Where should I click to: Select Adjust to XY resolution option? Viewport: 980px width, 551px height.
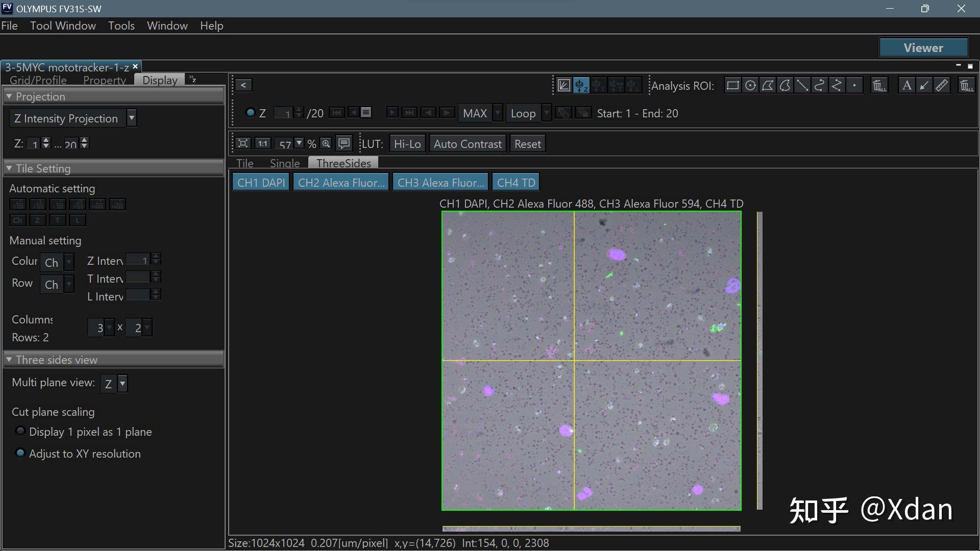click(20, 453)
